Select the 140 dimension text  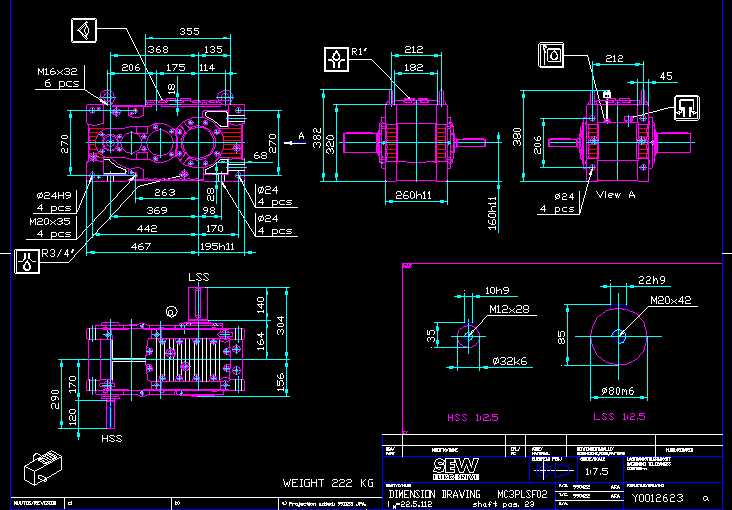[260, 305]
